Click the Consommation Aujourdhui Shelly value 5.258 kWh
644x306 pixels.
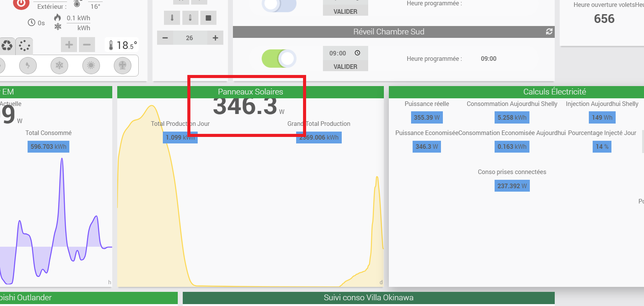[x=512, y=117]
